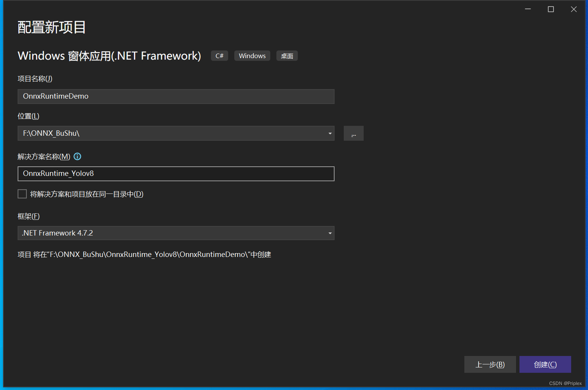The height and width of the screenshot is (390, 588).
Task: Click the 解决方案名称(M) label
Action: click(44, 157)
